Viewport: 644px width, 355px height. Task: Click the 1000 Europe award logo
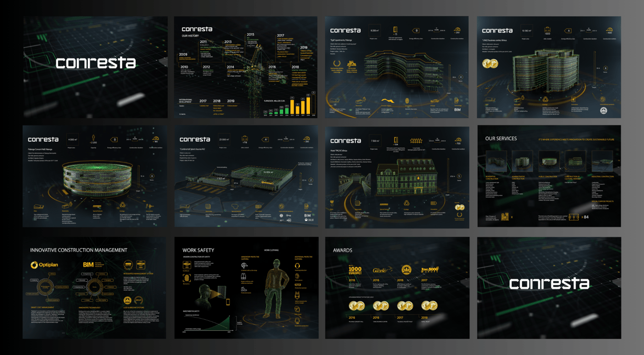pos(355,270)
